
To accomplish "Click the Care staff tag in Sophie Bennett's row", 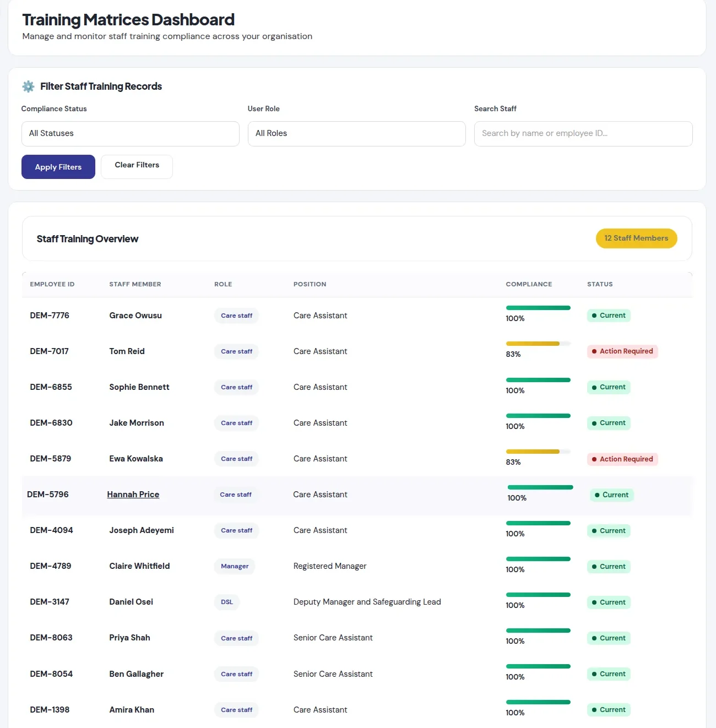I will tap(237, 387).
